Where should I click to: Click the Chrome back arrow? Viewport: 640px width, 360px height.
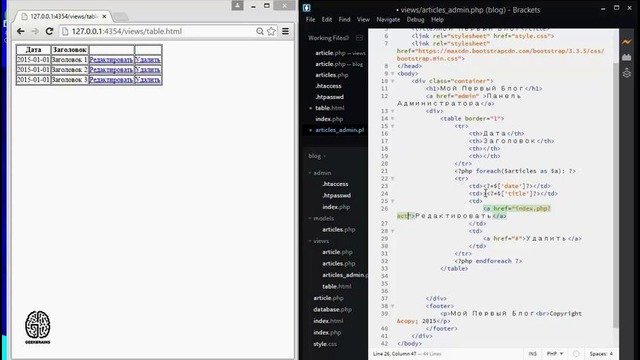[20, 31]
